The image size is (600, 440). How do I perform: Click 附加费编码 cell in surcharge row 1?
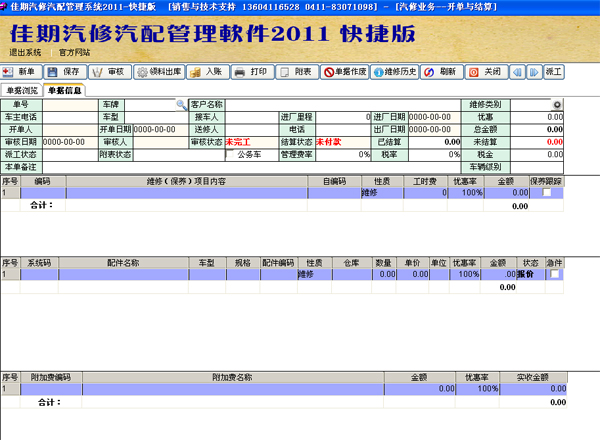pos(51,389)
